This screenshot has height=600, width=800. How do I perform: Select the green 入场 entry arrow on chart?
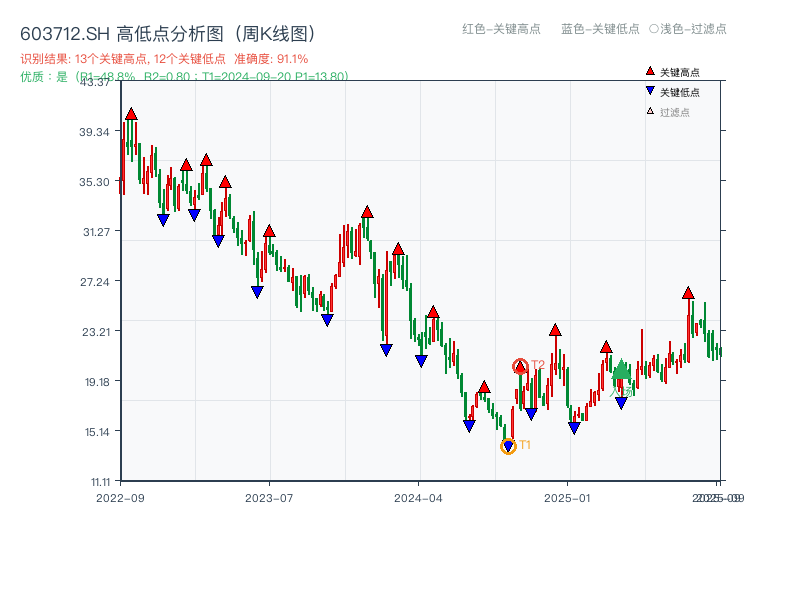click(621, 372)
